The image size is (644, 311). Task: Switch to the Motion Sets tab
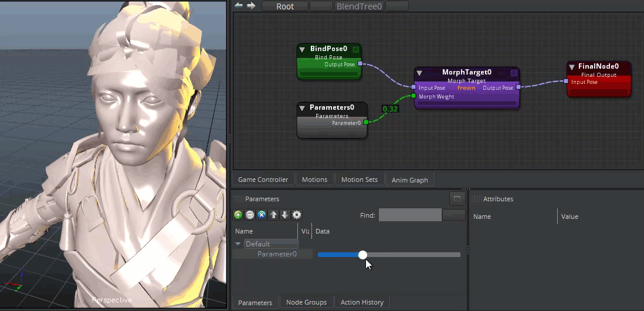click(359, 180)
